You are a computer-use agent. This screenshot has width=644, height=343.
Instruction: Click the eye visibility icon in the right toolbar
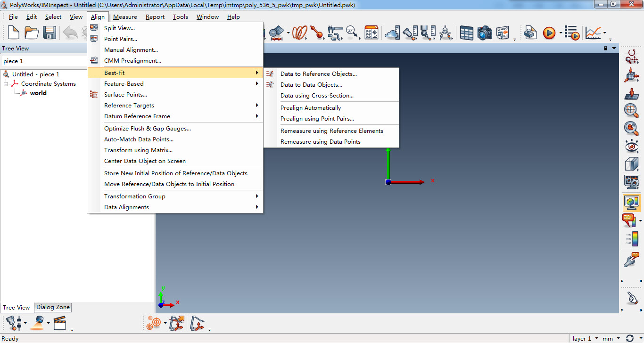pyautogui.click(x=631, y=147)
